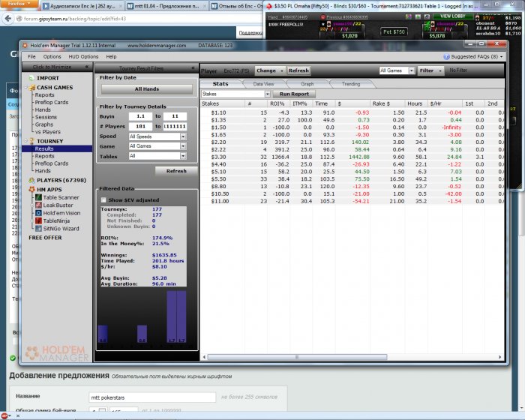The height and width of the screenshot is (420, 525).
Task: Toggle Show $EV adjusted checkbox
Action: 103,200
